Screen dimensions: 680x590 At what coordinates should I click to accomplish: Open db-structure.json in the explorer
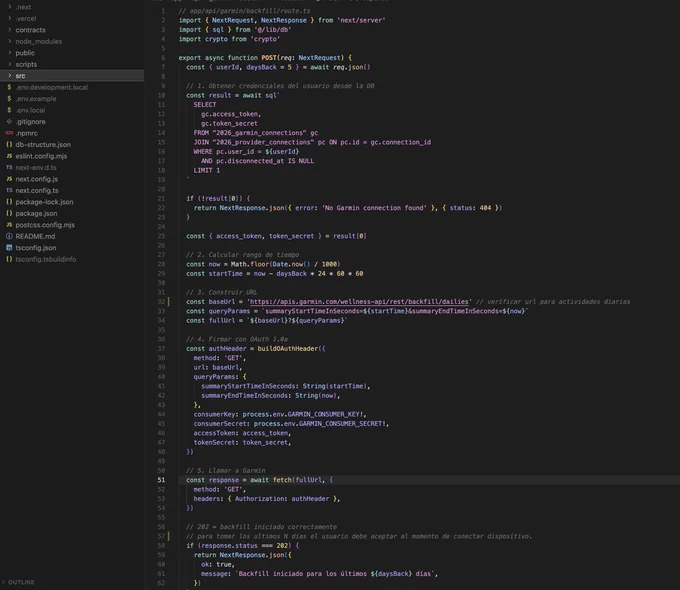click(x=43, y=144)
